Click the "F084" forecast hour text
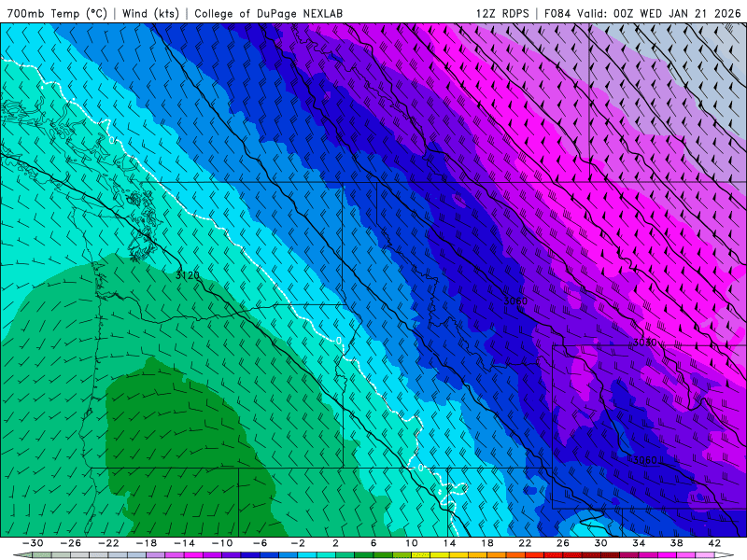Image resolution: width=747 pixels, height=560 pixels. [557, 13]
